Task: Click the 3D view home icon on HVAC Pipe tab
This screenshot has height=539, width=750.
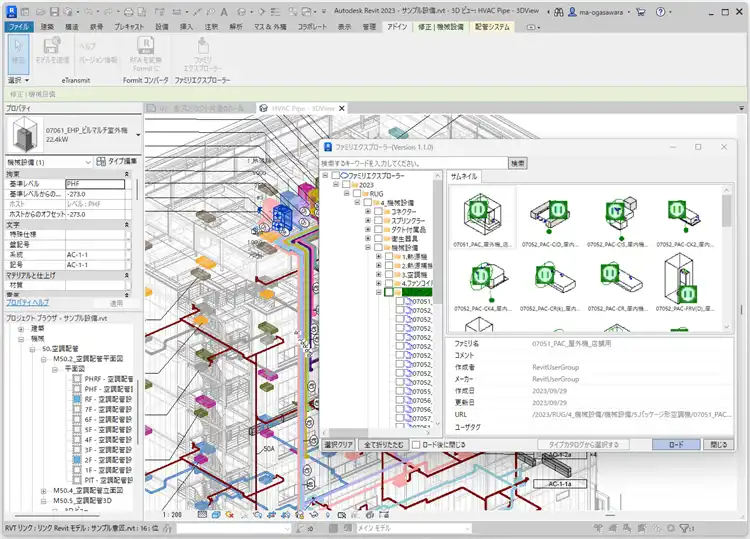Action: coord(264,109)
